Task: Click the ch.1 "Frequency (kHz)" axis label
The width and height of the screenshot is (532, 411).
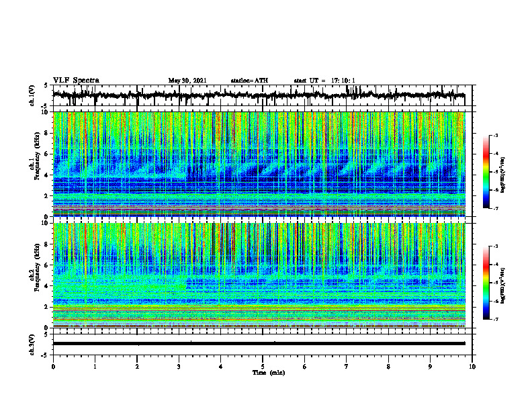Action: (x=37, y=156)
